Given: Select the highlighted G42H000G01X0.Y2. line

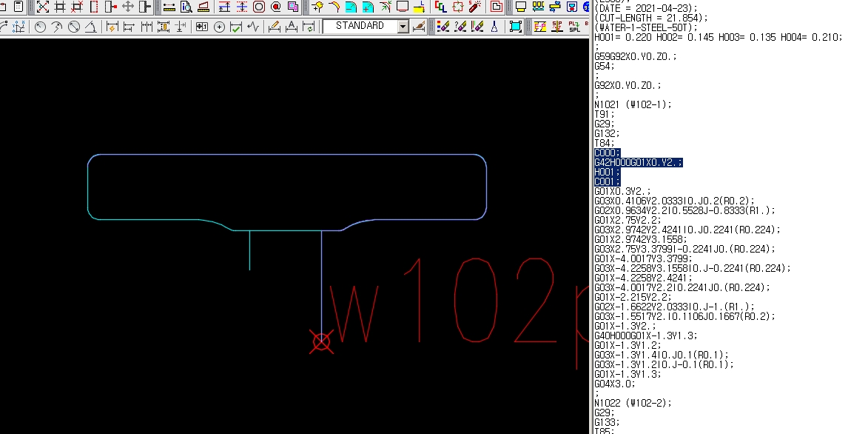Looking at the screenshot, I should (639, 162).
